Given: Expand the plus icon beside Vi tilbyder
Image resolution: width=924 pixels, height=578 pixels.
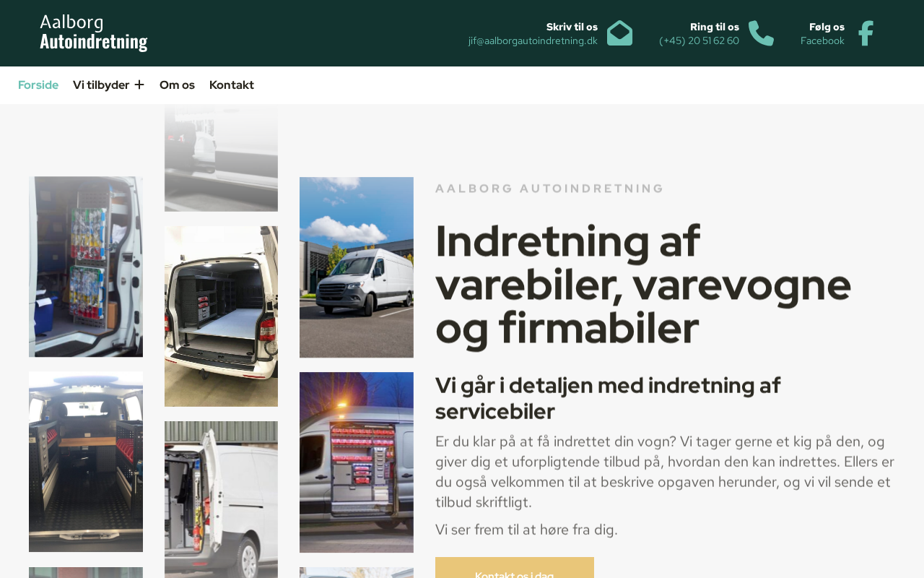Looking at the screenshot, I should pyautogui.click(x=139, y=85).
